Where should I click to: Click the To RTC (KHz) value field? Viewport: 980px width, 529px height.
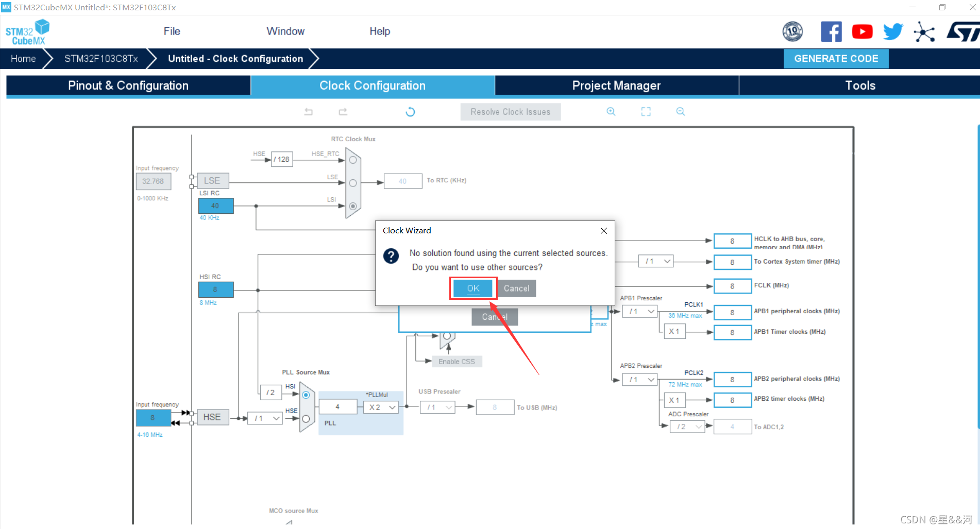pos(403,181)
